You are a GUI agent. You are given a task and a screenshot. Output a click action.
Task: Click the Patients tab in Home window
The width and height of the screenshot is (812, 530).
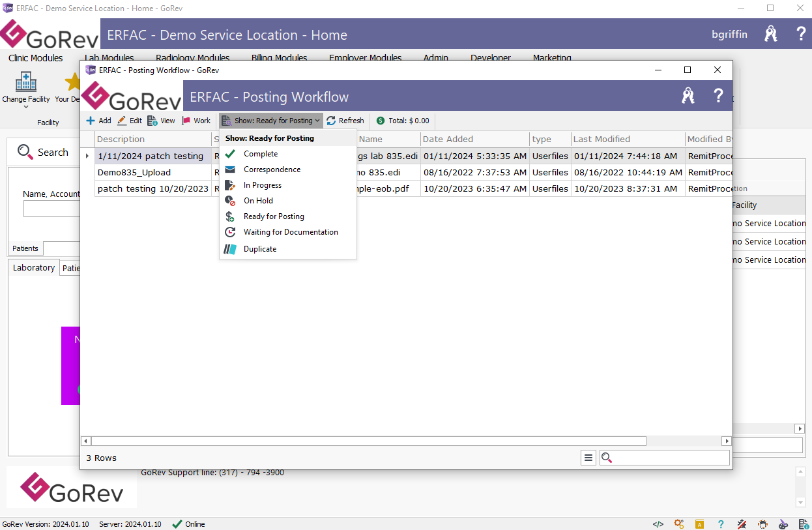pos(26,248)
